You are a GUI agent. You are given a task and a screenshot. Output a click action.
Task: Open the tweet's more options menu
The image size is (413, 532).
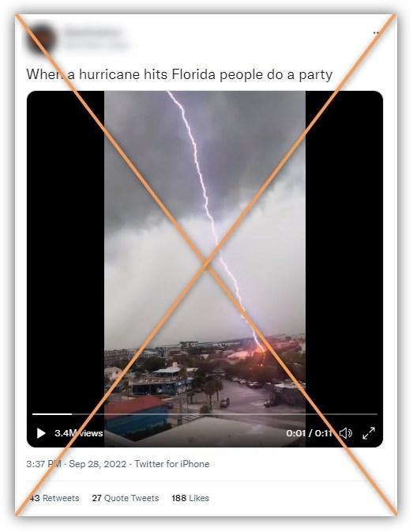point(376,33)
